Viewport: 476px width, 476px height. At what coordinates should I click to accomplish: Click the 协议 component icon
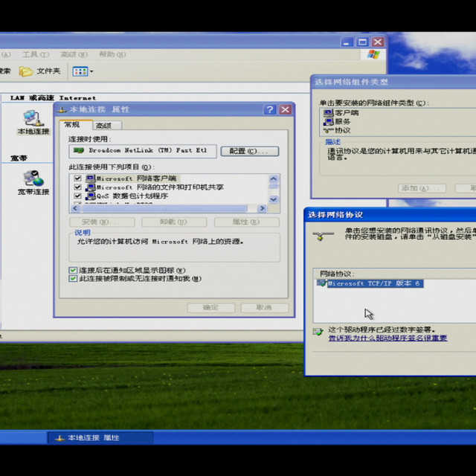[328, 131]
